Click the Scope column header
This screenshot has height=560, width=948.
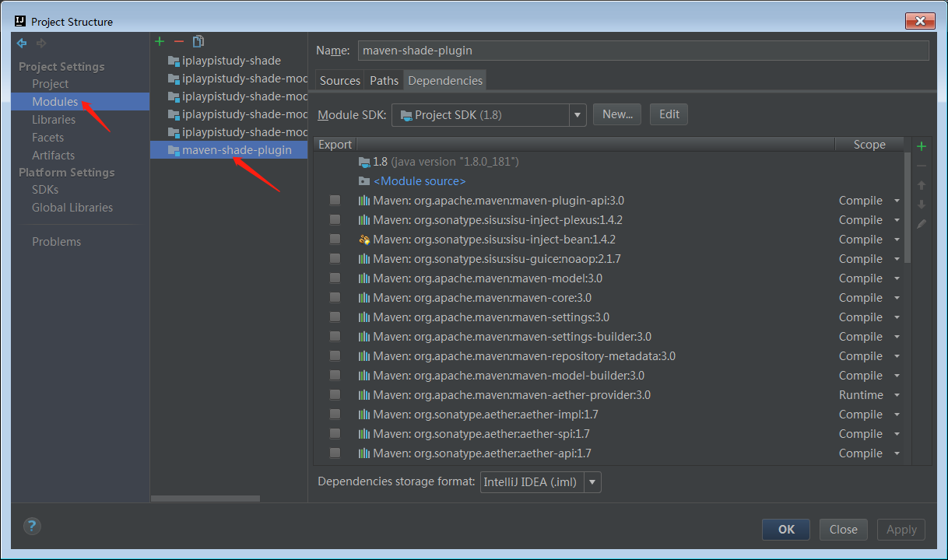point(869,145)
